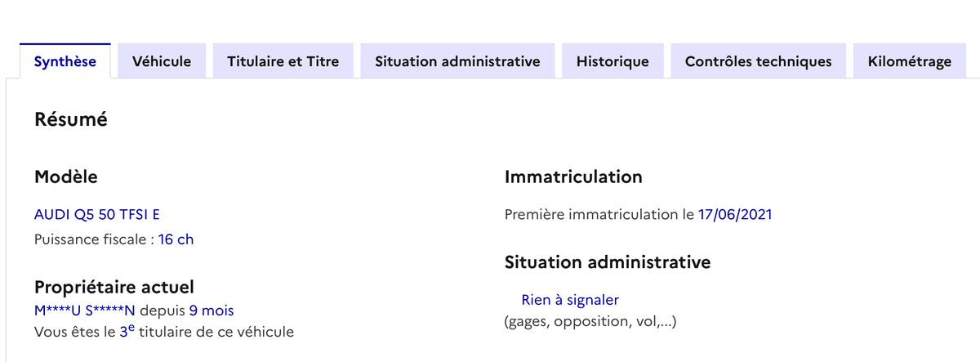
Task: Click the Immatriculation section heading
Action: click(573, 177)
